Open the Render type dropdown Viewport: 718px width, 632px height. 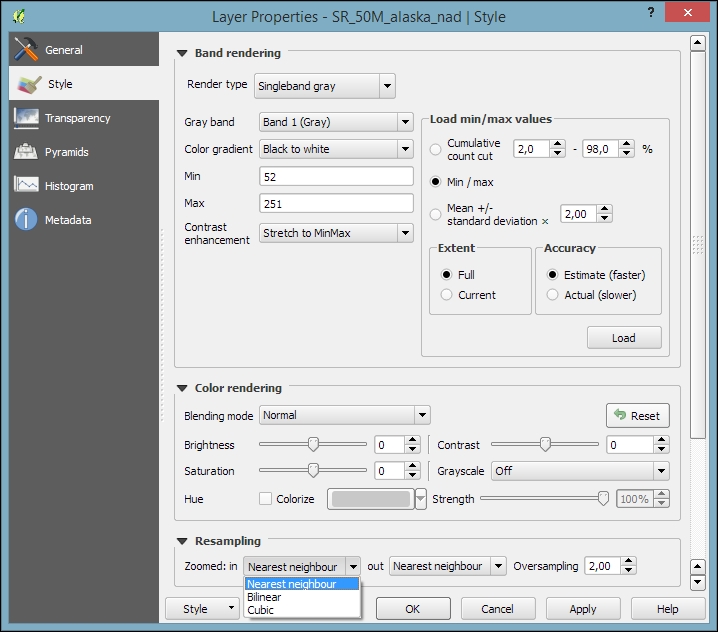coord(325,86)
